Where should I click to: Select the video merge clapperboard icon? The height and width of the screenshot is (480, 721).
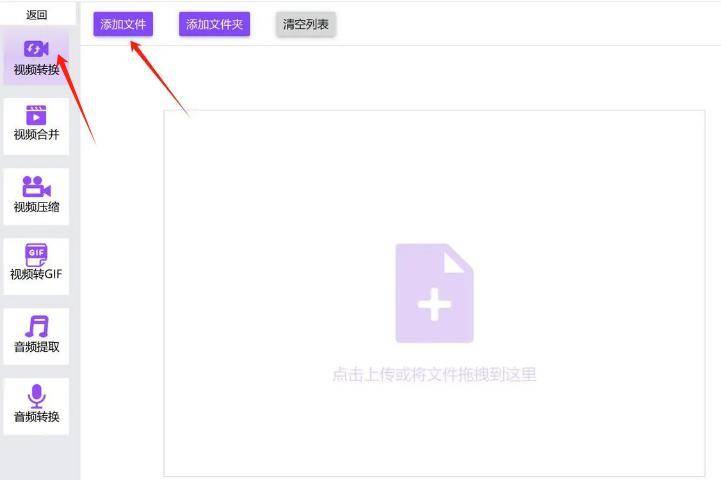point(36,115)
